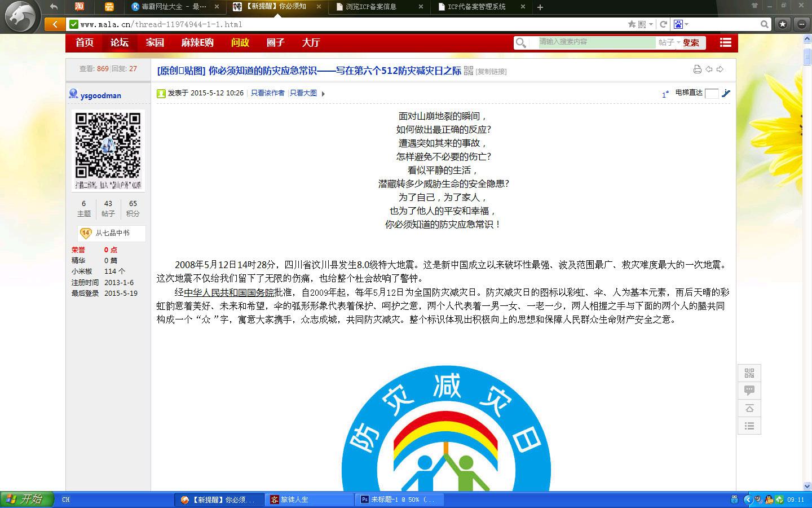Click the print thread icon
Viewport: 812px width, 508px height.
697,69
